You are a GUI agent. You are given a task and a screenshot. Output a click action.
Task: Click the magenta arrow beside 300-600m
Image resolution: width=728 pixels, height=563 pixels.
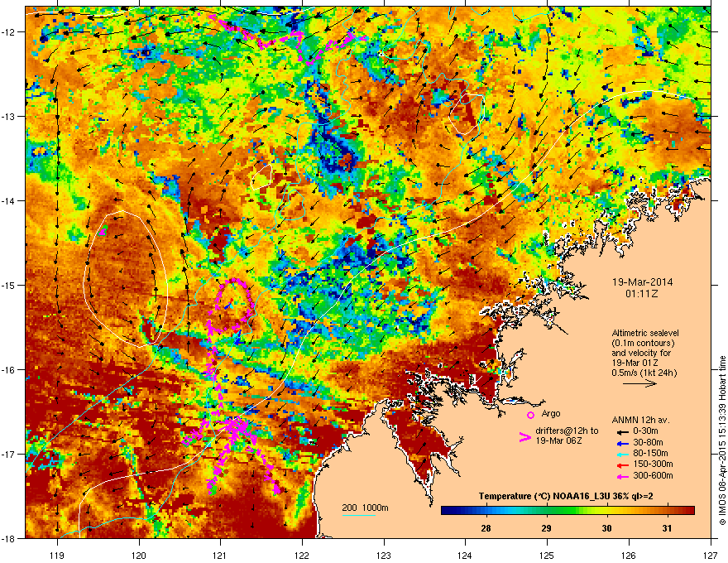coord(622,476)
